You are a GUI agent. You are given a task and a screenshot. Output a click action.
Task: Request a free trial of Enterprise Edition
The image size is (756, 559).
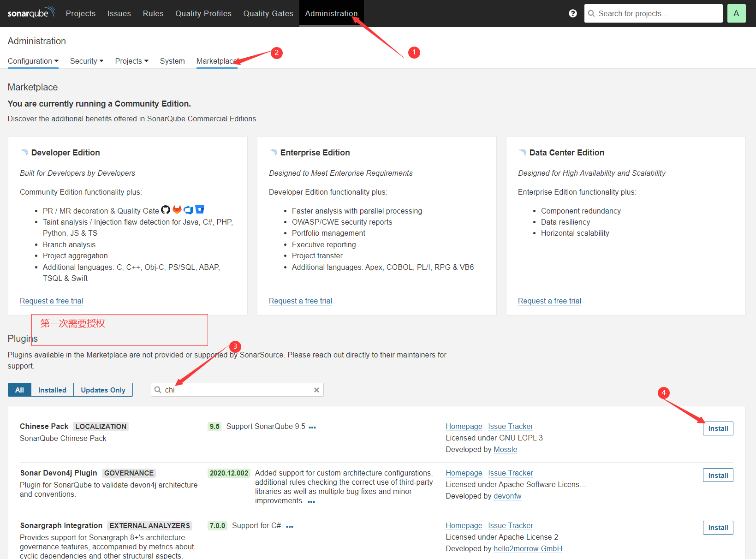click(x=300, y=301)
